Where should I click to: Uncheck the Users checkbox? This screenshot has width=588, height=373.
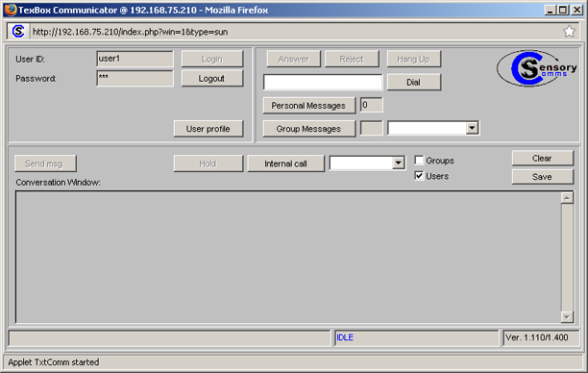[x=419, y=176]
